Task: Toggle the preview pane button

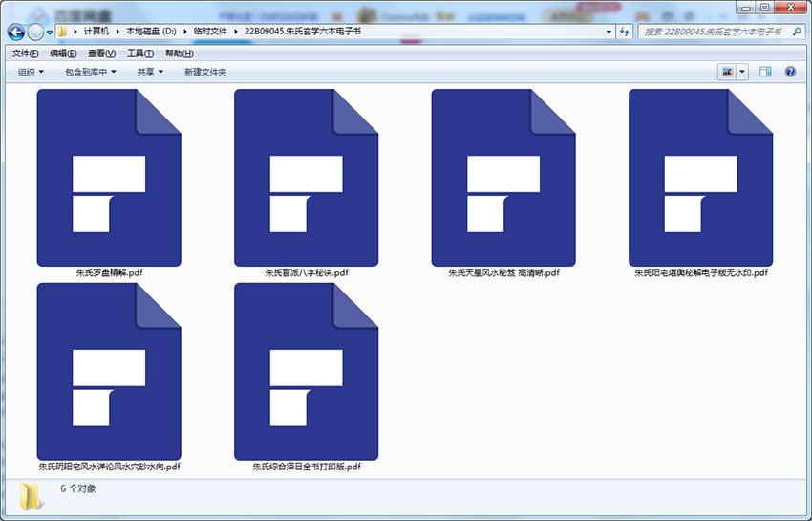Action: point(765,72)
